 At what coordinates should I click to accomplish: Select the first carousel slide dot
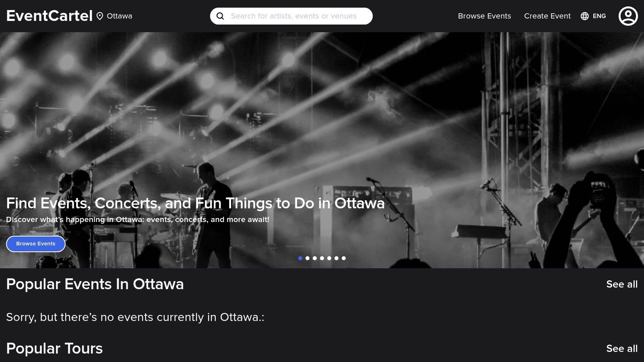pos(300,258)
